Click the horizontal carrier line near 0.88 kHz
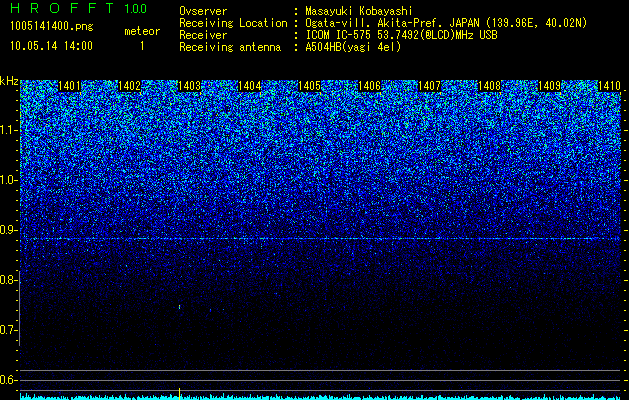Screen dimensions: 629x400 click(320, 239)
